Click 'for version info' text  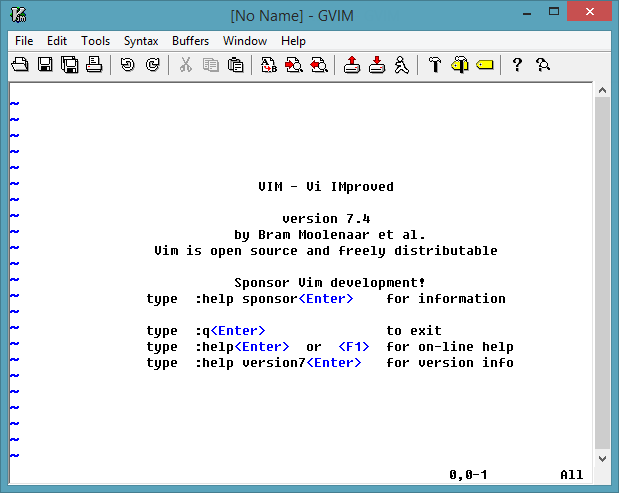pyautogui.click(x=450, y=363)
